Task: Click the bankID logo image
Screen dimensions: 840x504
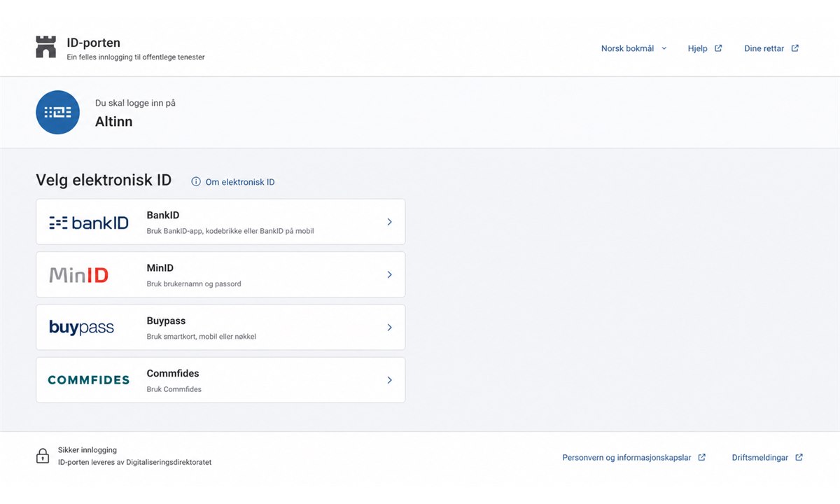Action: point(89,223)
